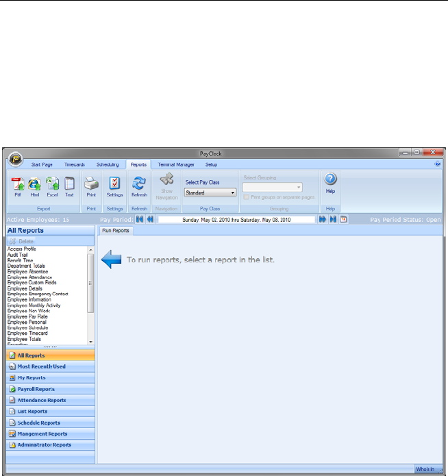Open report Settings

pyautogui.click(x=114, y=187)
